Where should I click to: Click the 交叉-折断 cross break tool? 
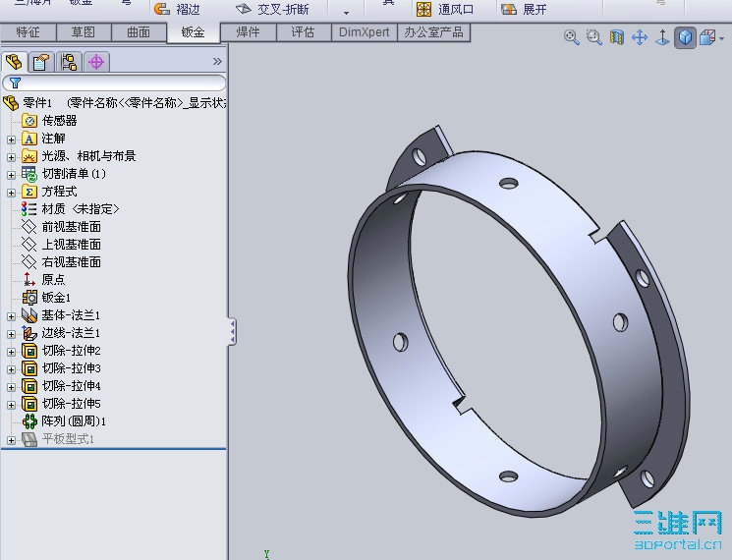272,10
